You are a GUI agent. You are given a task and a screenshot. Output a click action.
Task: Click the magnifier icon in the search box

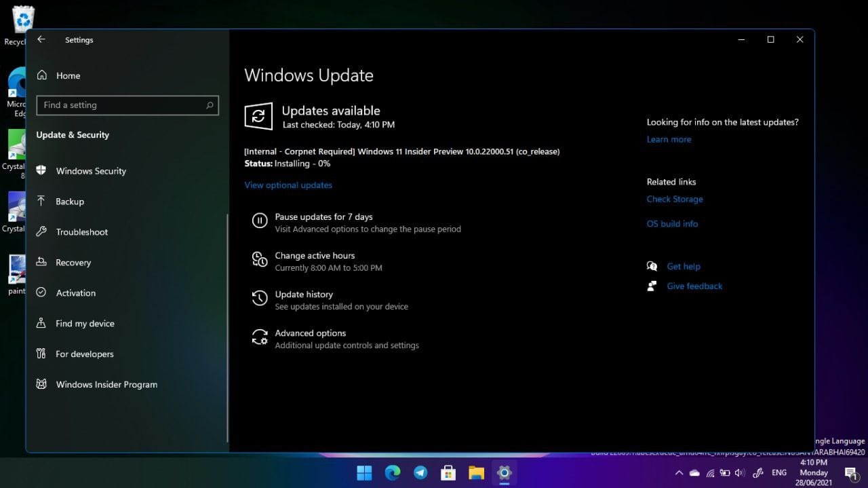(210, 105)
